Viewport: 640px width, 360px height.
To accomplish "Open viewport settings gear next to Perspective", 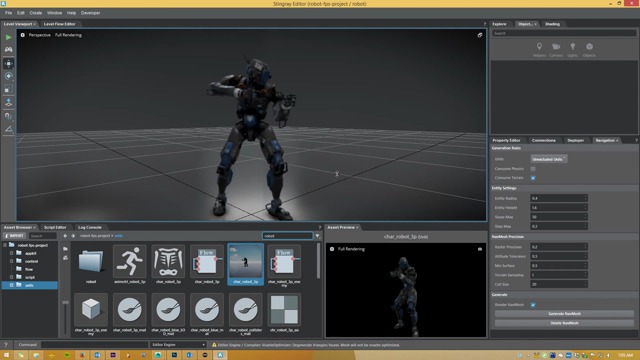I will (x=22, y=35).
